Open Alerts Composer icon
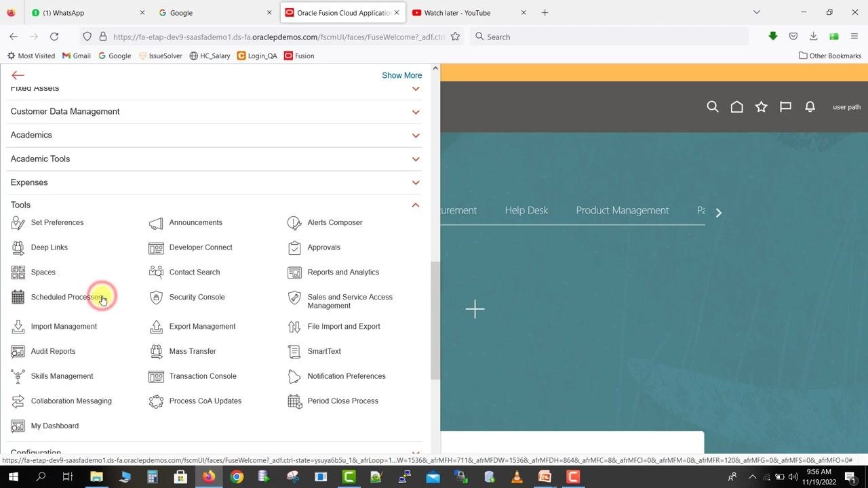 [x=294, y=222]
